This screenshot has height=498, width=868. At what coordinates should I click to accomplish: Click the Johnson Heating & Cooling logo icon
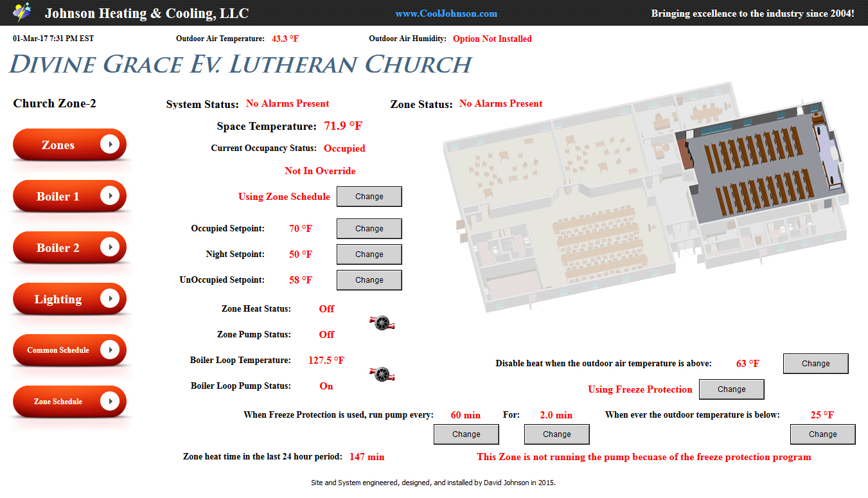(x=22, y=12)
